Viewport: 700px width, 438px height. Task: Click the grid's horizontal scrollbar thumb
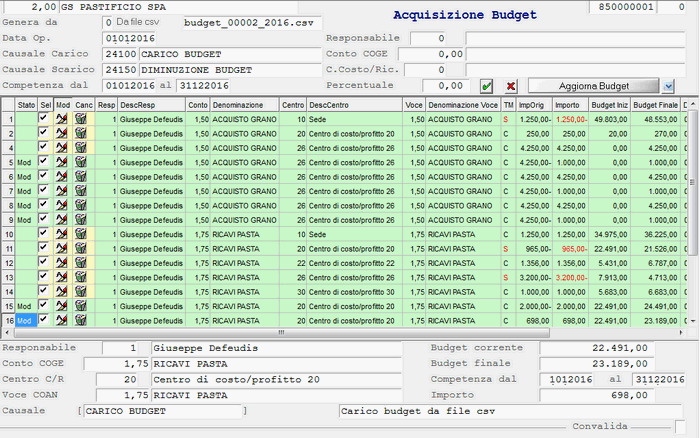[x=282, y=333]
